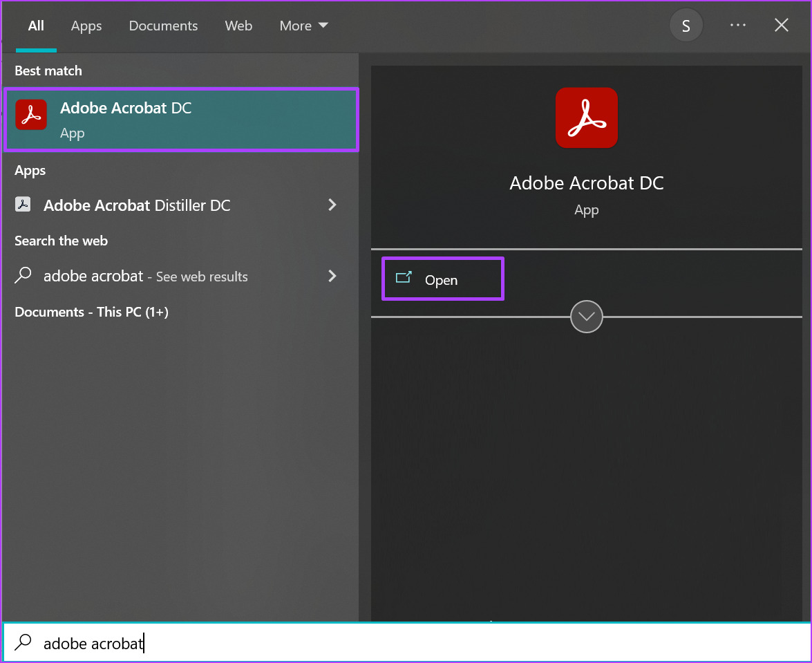Screen dimensions: 812x663
Task: Expand the See web results entry
Action: click(x=332, y=276)
